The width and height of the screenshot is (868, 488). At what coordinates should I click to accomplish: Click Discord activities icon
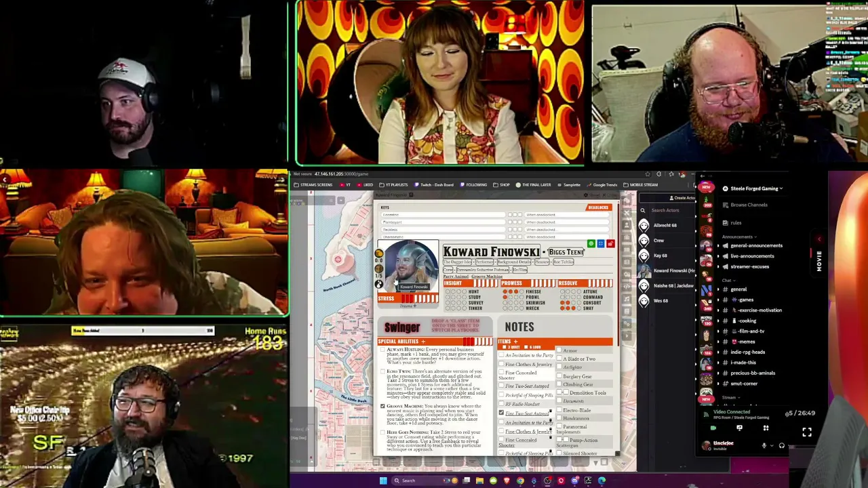point(766,428)
